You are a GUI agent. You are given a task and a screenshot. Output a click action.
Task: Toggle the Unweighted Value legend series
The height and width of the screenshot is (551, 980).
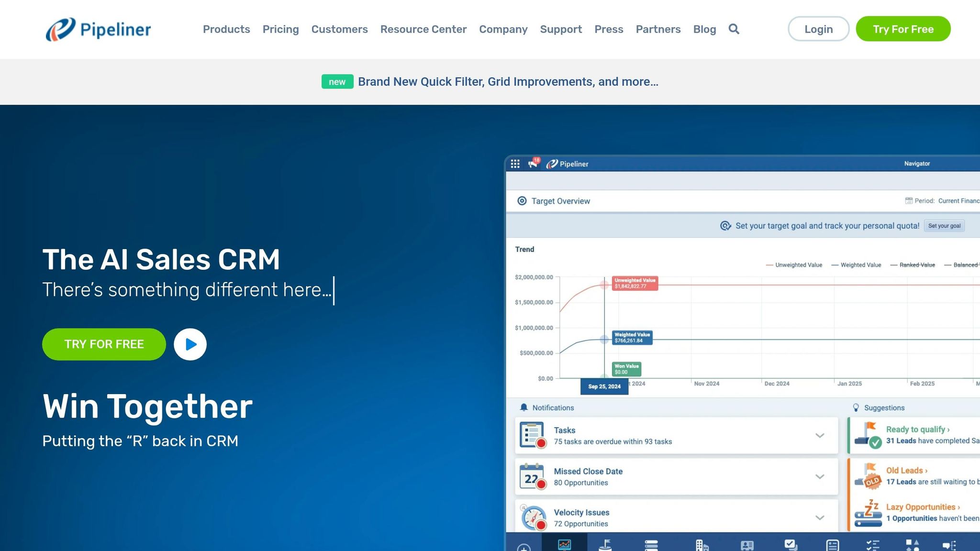794,265
